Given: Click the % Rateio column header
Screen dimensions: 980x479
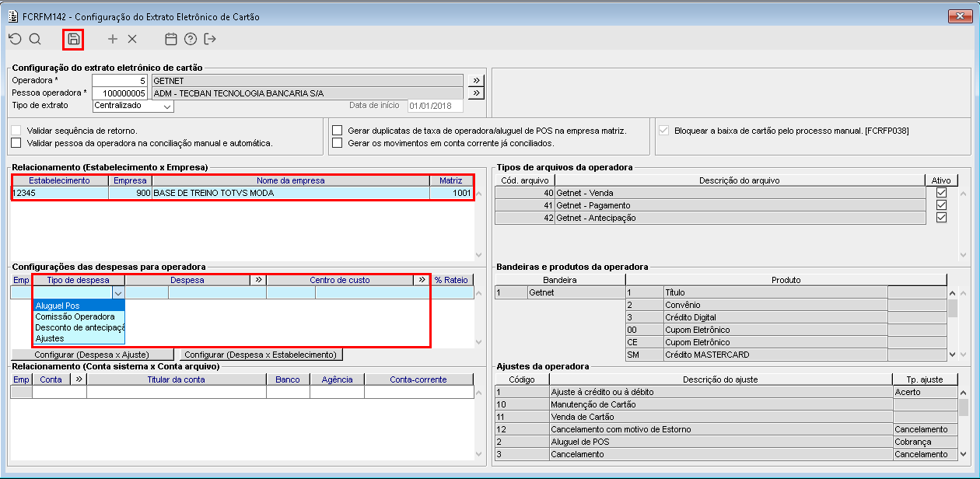Looking at the screenshot, I should tap(451, 280).
